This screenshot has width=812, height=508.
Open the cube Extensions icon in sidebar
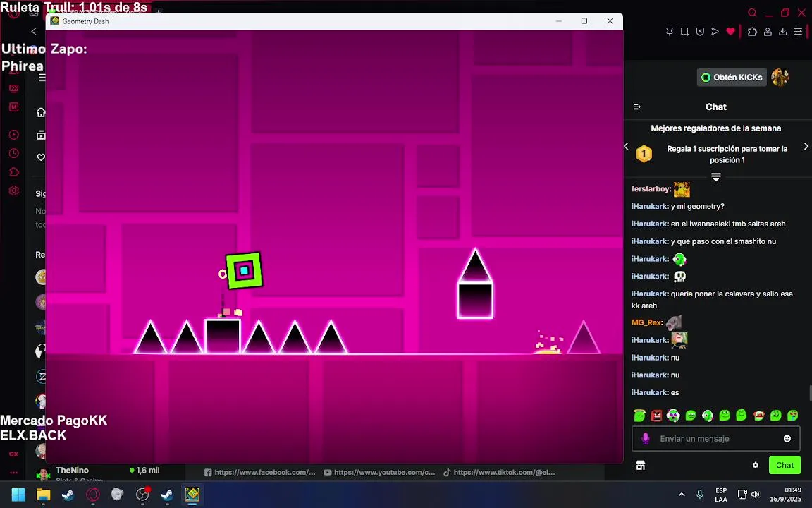point(14,171)
